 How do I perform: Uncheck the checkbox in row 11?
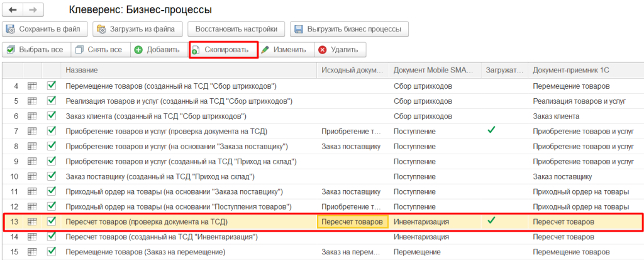(x=52, y=191)
